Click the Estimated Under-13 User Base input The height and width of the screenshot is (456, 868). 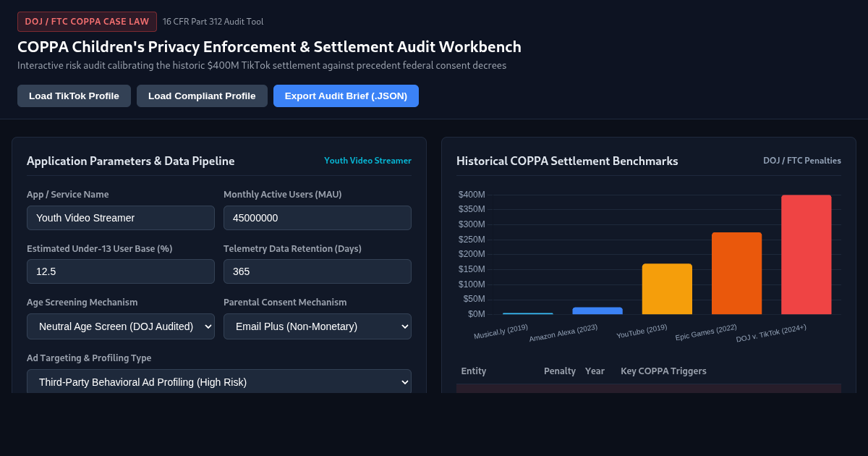[x=121, y=271]
